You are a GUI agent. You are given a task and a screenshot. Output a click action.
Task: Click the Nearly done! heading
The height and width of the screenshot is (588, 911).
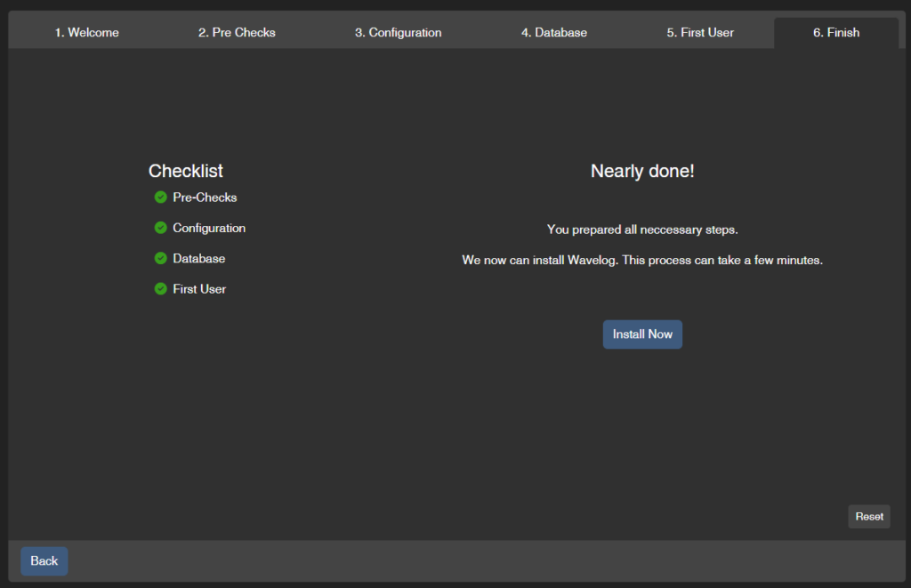point(642,171)
